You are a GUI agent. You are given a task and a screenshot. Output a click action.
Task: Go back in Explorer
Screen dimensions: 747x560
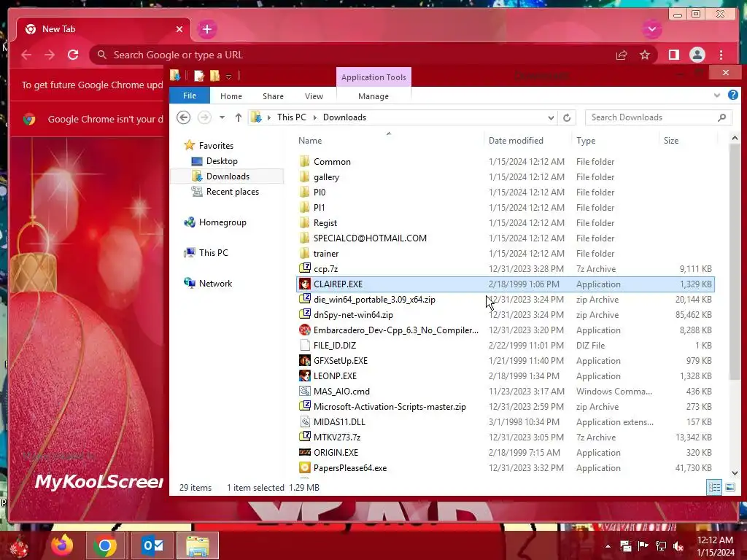[183, 117]
